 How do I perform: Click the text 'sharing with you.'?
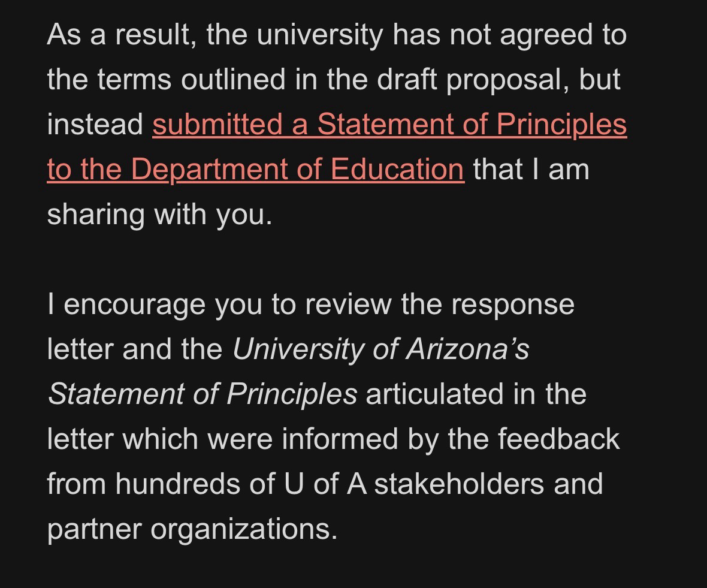click(159, 214)
